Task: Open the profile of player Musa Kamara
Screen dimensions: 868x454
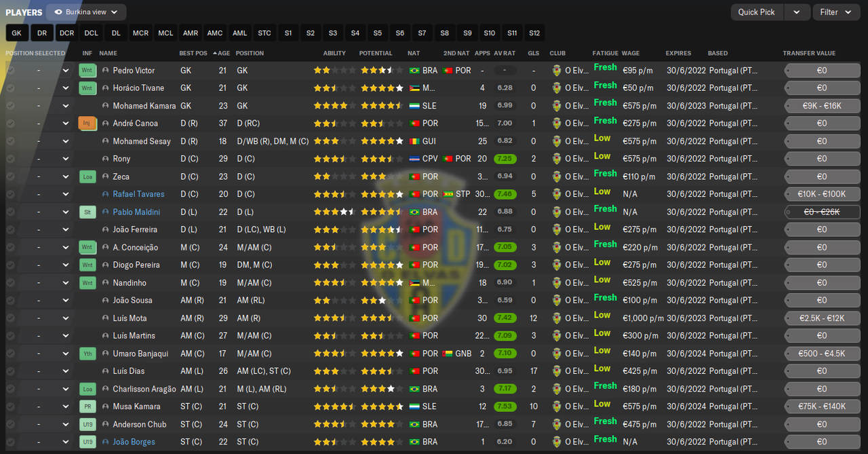Action: click(x=136, y=406)
